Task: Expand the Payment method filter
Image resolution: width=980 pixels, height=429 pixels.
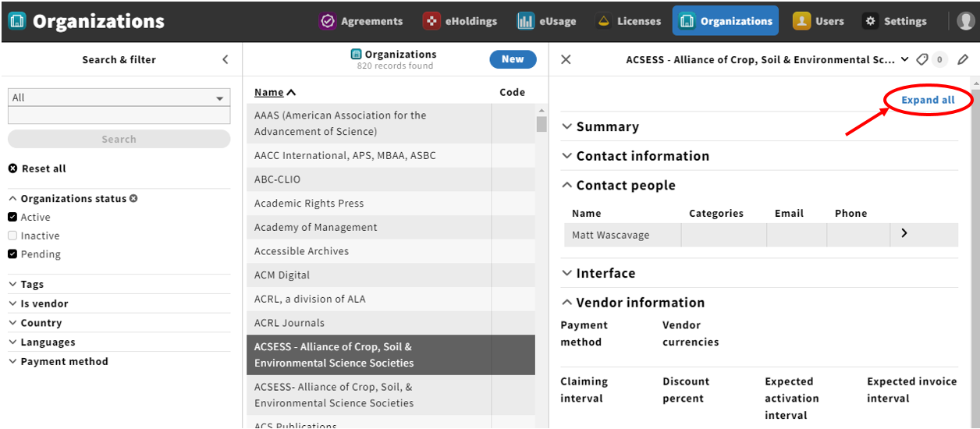Action: pos(59,361)
